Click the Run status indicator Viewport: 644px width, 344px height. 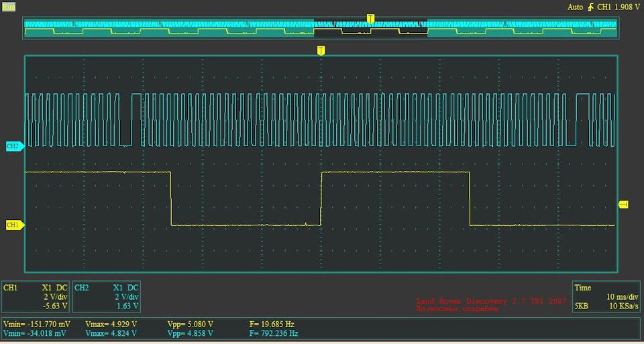click(x=9, y=6)
